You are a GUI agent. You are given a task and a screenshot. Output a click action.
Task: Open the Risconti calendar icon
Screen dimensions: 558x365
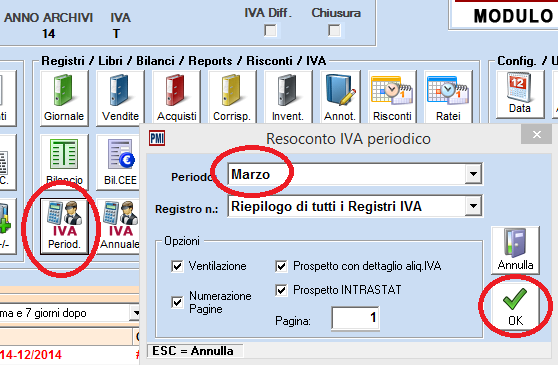click(x=392, y=97)
